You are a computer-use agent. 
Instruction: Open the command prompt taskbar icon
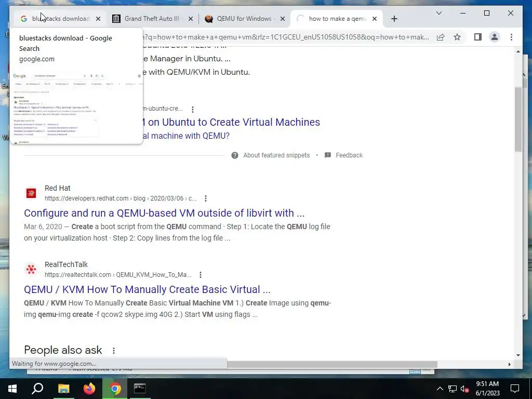[x=140, y=389]
